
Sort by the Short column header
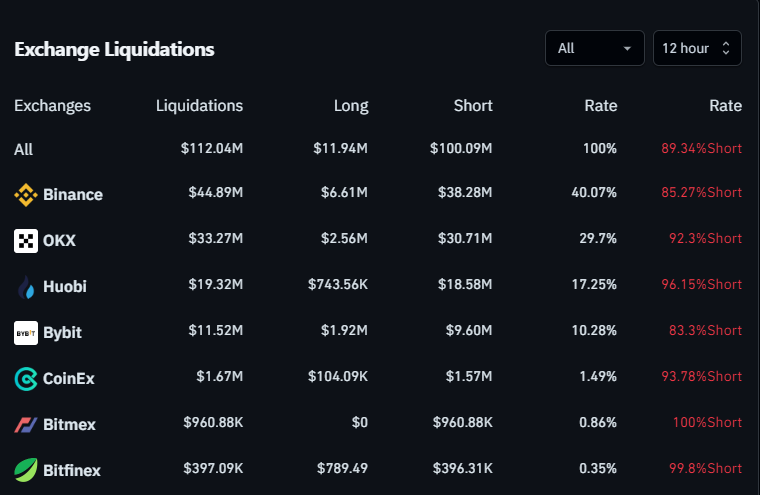tap(475, 106)
